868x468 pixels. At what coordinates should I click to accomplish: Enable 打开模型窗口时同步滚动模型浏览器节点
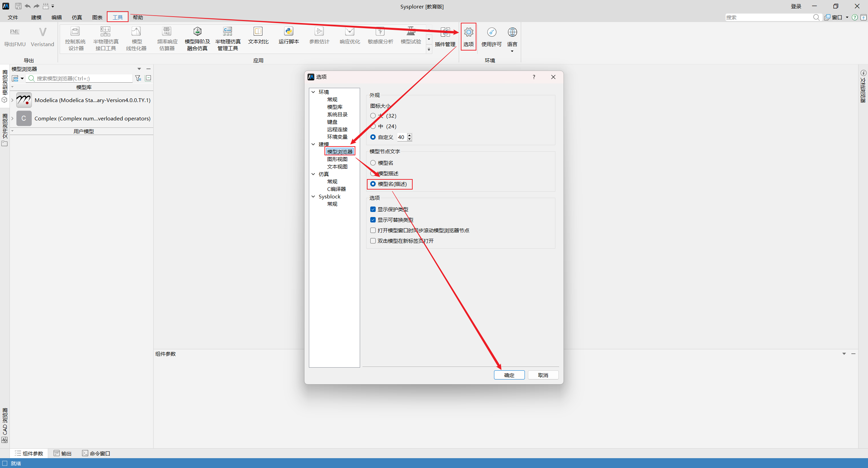click(x=373, y=230)
